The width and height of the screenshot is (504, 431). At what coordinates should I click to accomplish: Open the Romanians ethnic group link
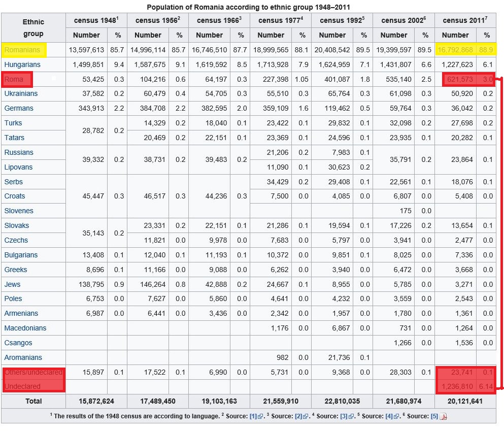[x=22, y=50]
